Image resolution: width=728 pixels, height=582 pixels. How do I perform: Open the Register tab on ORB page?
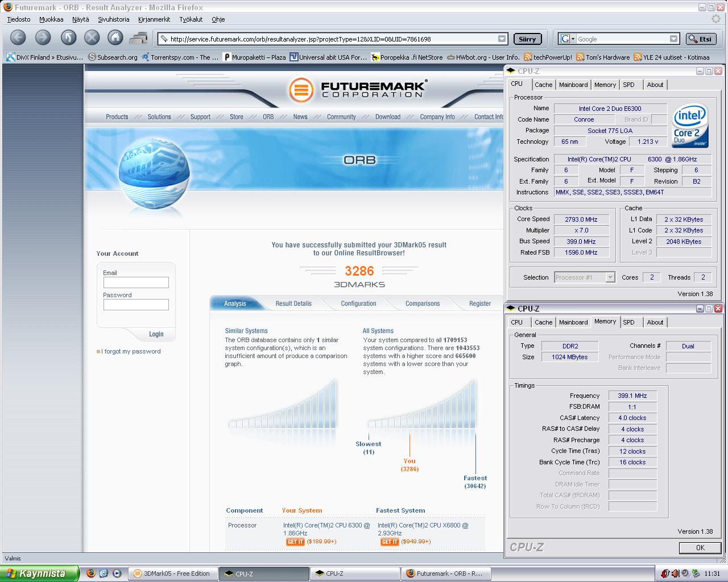pyautogui.click(x=480, y=304)
